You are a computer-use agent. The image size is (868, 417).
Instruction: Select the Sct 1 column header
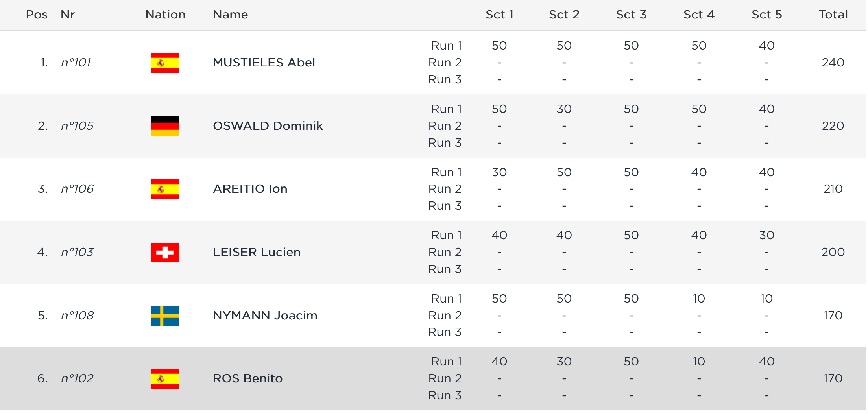coord(499,15)
